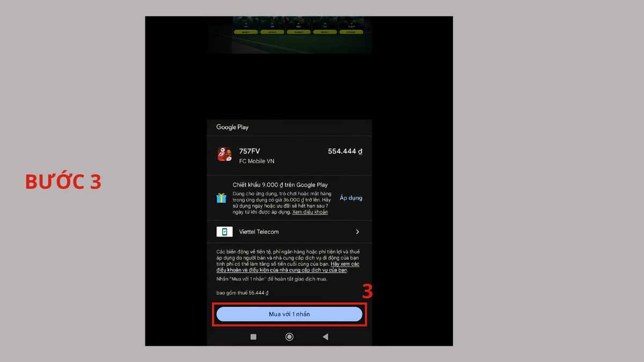Tap the Android recent apps square button

[x=253, y=337]
